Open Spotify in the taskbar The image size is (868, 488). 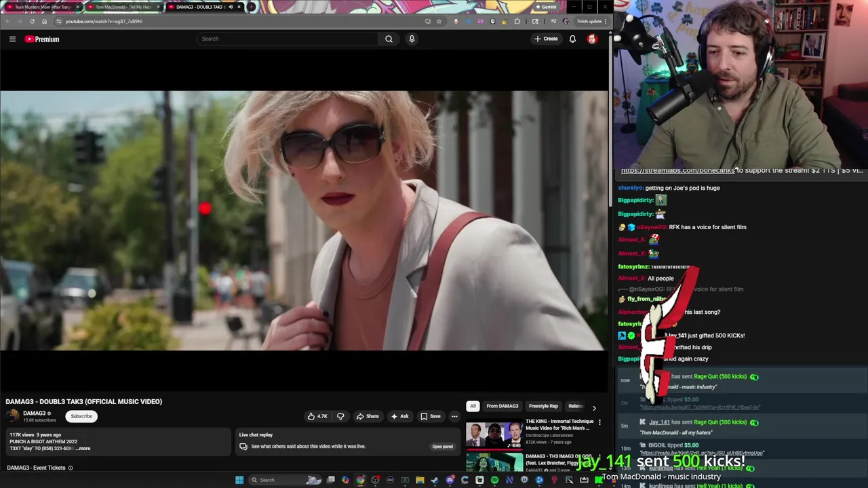494,480
